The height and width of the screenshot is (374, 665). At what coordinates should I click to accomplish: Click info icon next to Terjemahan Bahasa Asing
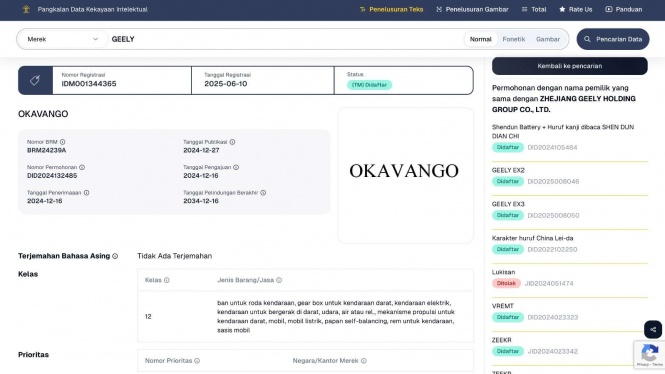[x=115, y=256]
